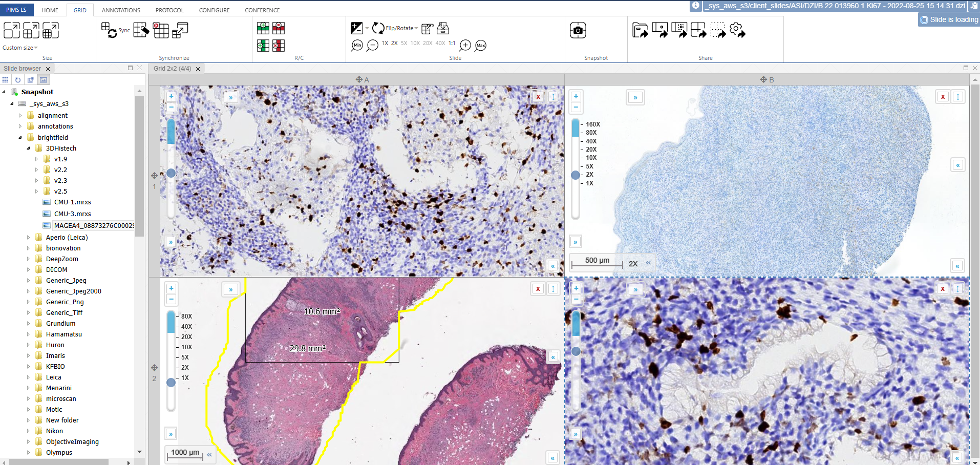Toggle the brightness/contrast adjustment button
This screenshot has width=980, height=465.
click(x=357, y=28)
